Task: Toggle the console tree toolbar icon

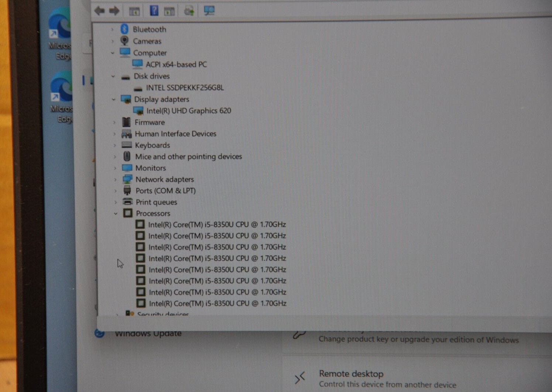Action: [x=134, y=11]
